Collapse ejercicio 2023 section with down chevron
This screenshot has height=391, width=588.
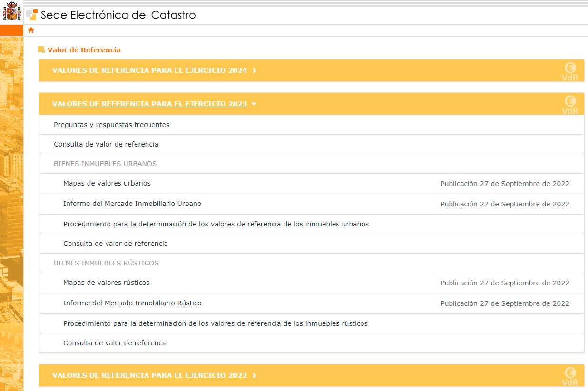click(255, 104)
